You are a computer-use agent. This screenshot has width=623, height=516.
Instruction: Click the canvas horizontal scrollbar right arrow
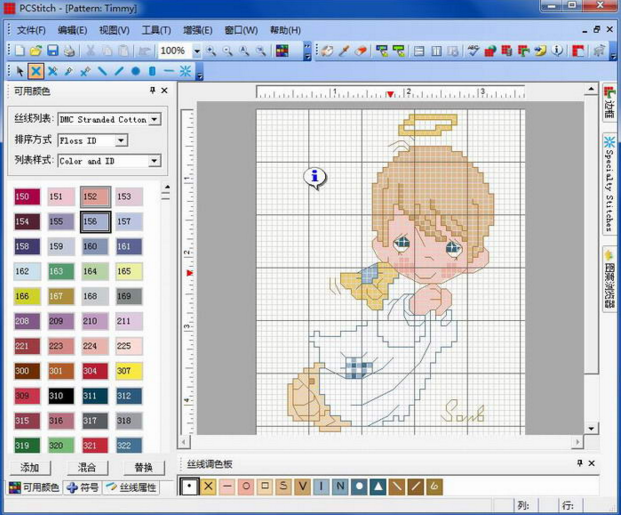(x=577, y=442)
